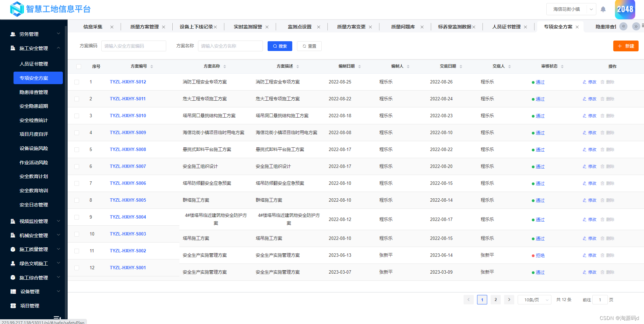The height and width of the screenshot is (324, 644).
Task: Check the row 1 checkbox
Action: pyautogui.click(x=77, y=82)
